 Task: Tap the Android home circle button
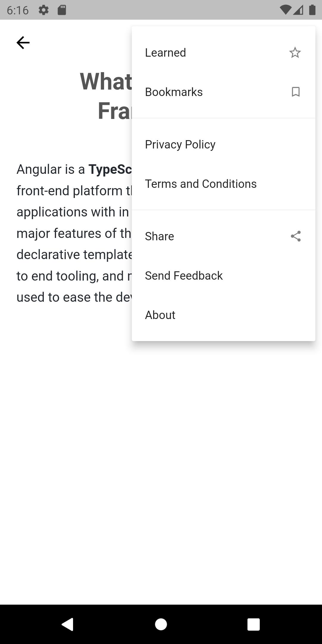[x=161, y=624]
